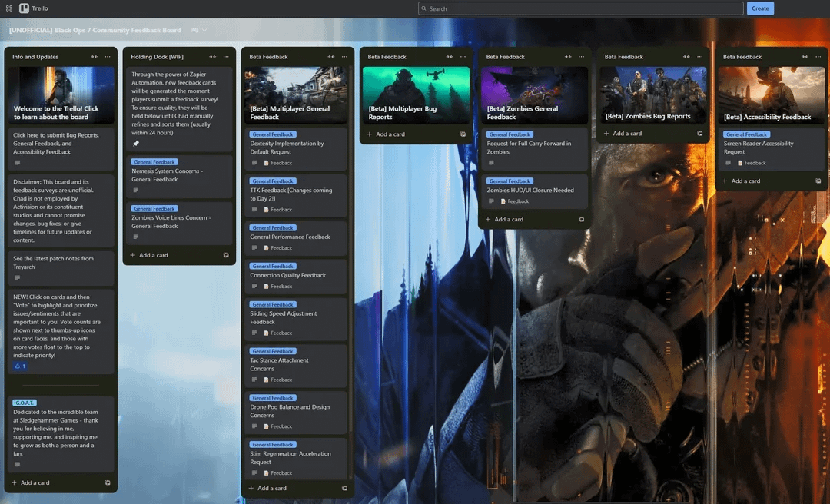
Task: Click the Trello logo home icon
Action: 24,8
